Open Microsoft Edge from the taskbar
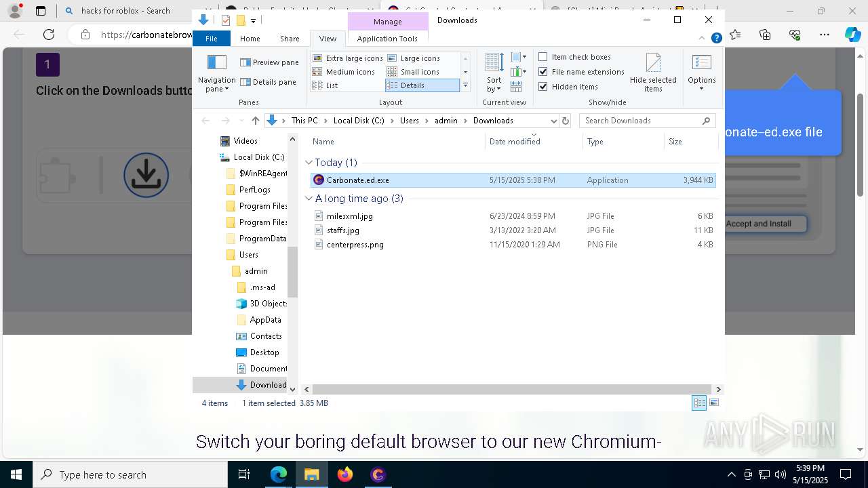 (x=279, y=474)
